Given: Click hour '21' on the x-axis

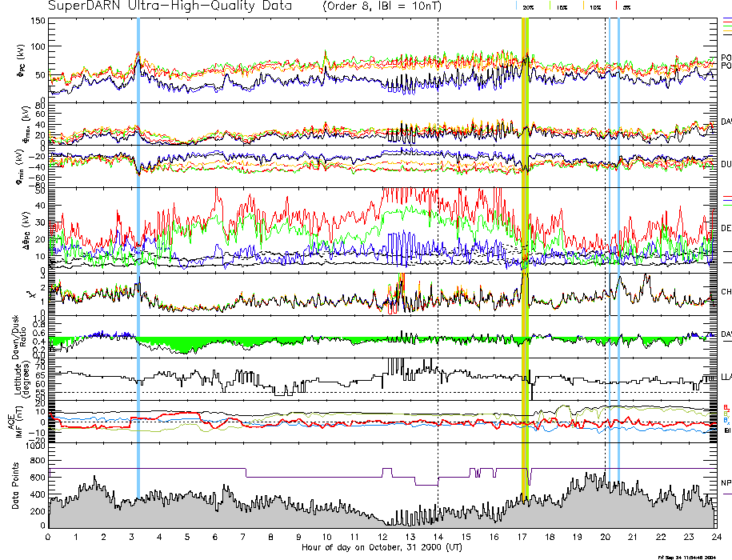Looking at the screenshot, I should (633, 537).
